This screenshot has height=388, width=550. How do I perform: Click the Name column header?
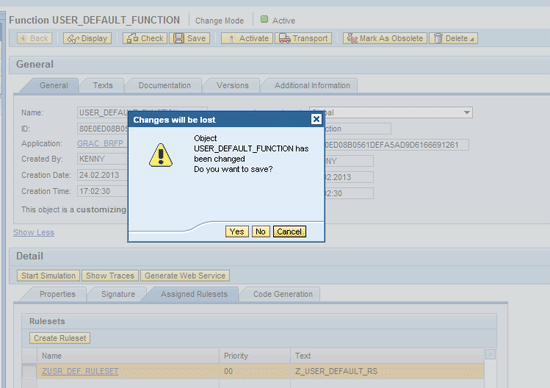click(128, 356)
